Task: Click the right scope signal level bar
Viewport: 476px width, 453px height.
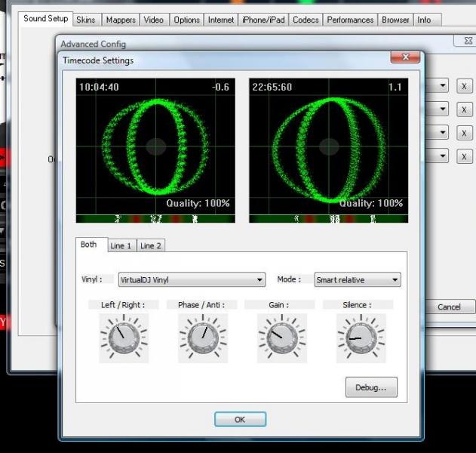Action: [329, 219]
